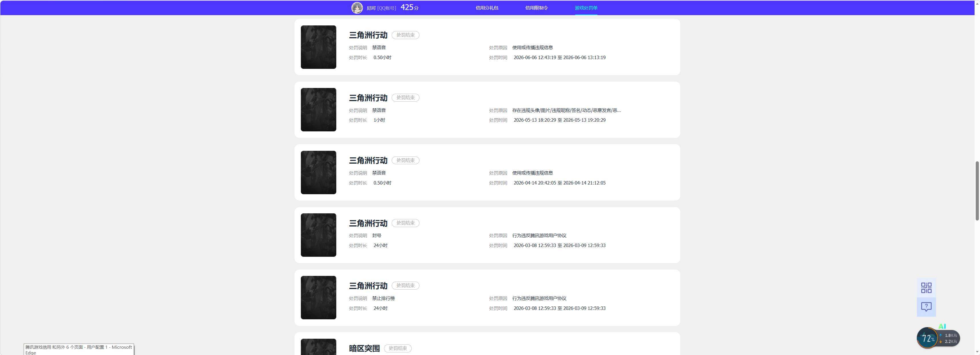980x355 pixels.
Task: Click the 处罚结束 badge beside 暗区突围
Action: click(397, 348)
